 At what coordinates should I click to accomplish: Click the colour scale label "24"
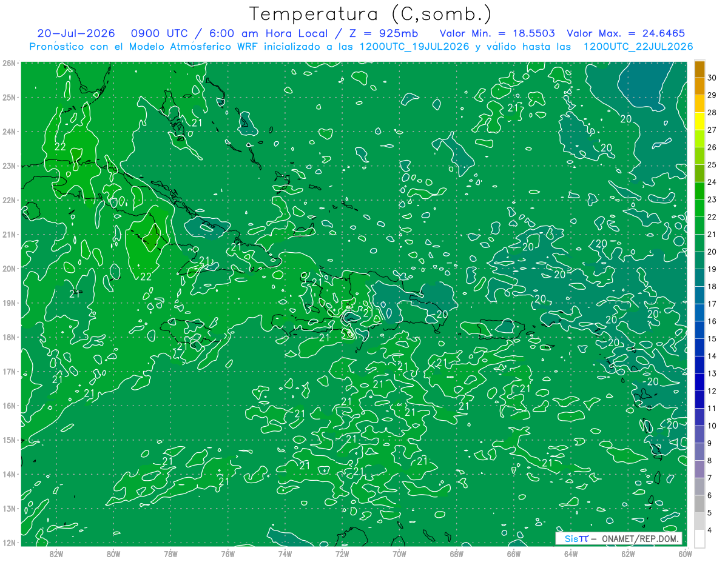coord(712,182)
